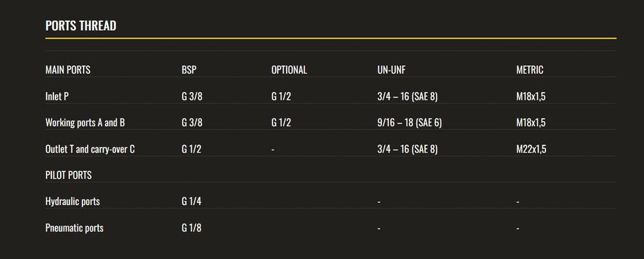Click the G 1/4 value for Hydraulic ports
Viewport: 644px width, 259px height.
tap(192, 202)
